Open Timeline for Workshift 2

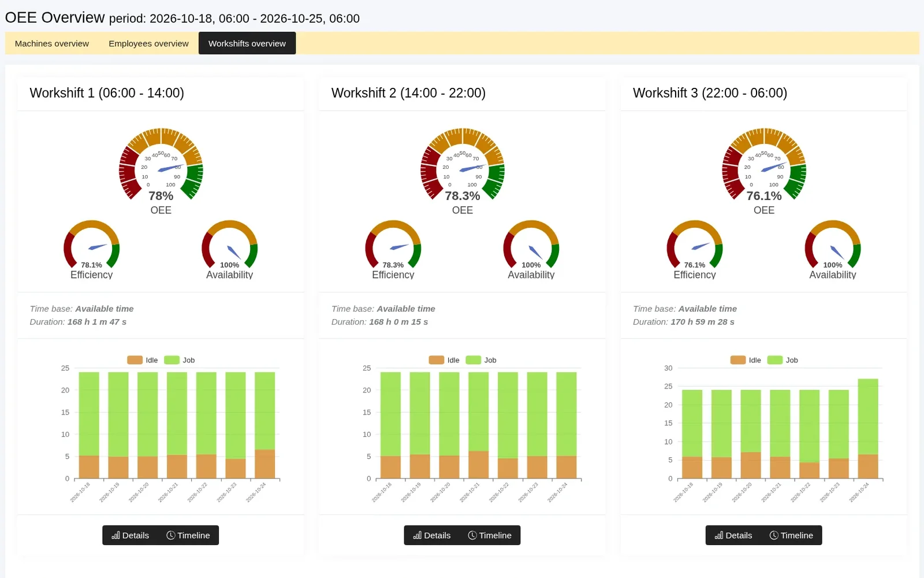click(490, 535)
